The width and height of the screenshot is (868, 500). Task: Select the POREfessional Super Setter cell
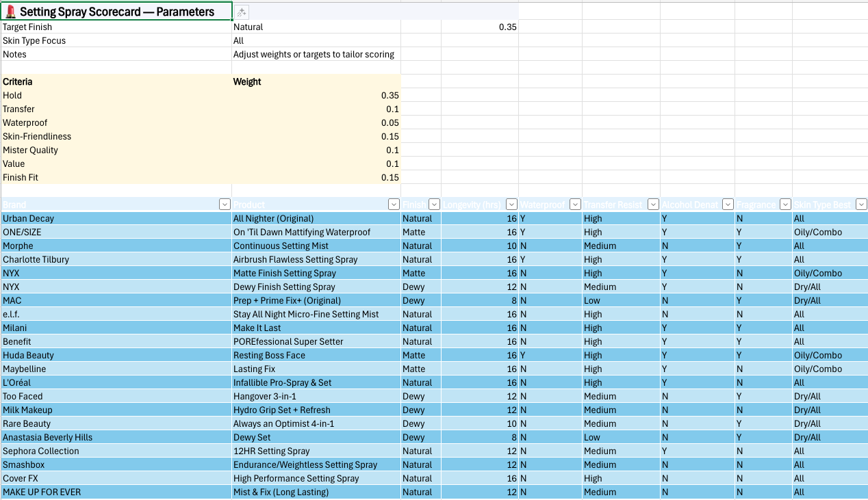[316, 341]
